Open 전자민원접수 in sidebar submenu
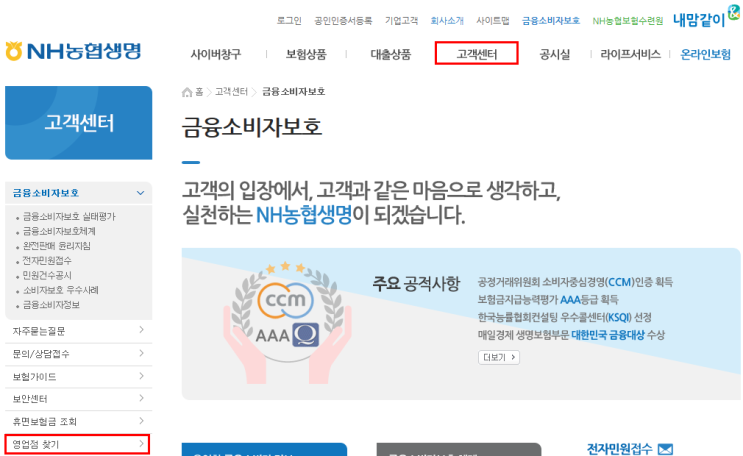Viewport: 743px width, 456px height. pyautogui.click(x=47, y=261)
